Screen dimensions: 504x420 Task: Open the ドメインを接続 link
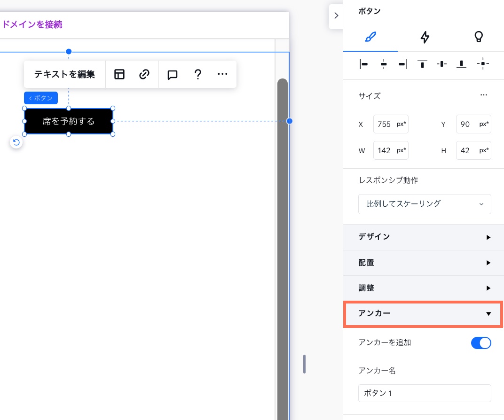tap(32, 24)
